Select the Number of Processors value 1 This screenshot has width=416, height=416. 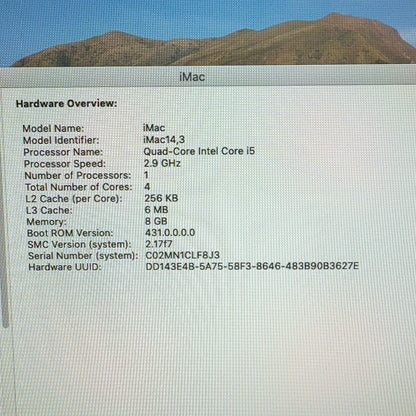point(146,175)
